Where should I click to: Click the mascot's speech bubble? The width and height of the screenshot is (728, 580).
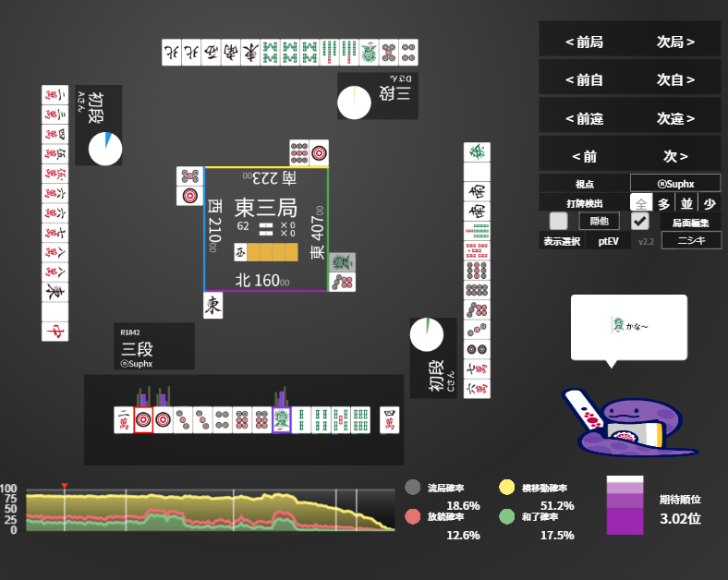click(x=629, y=328)
